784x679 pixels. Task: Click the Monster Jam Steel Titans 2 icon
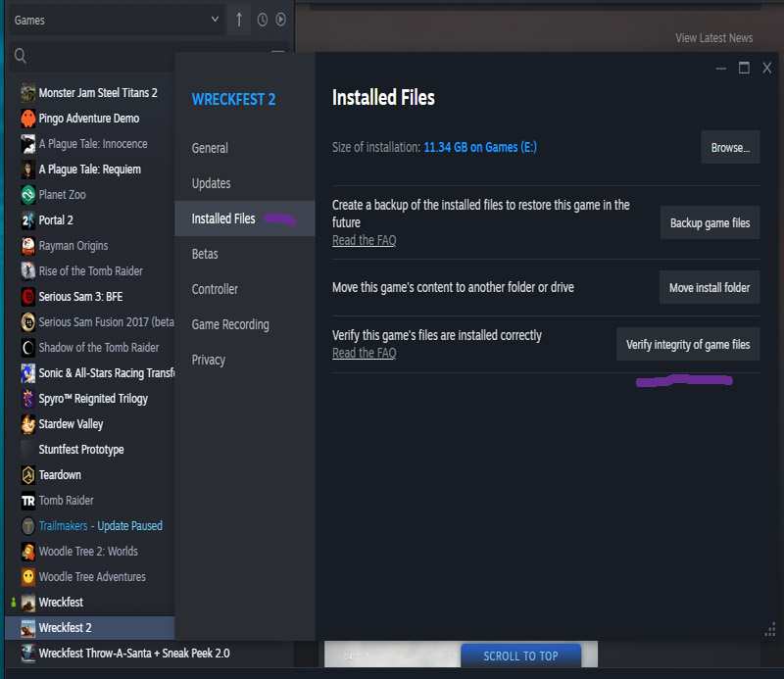(28, 93)
